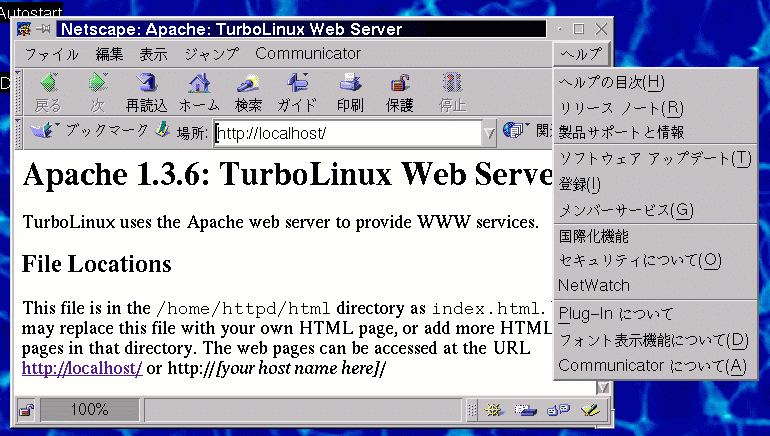The image size is (770, 436).
Task: Click the 100% progress indicator in status bar
Action: [89, 409]
